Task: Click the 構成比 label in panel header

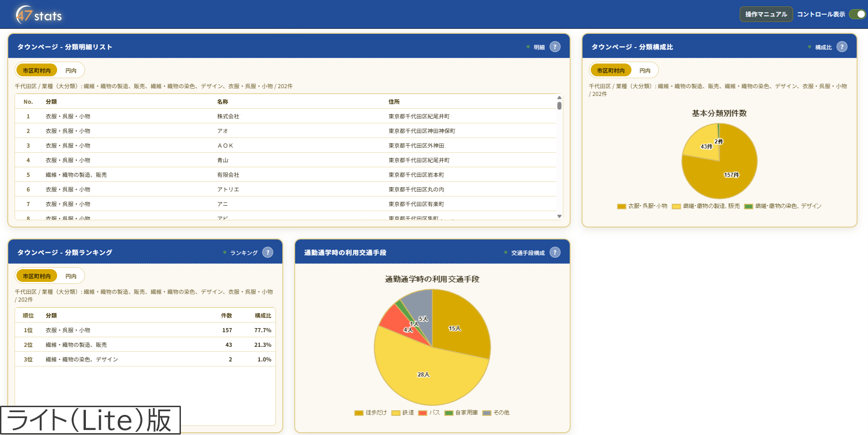Action: [x=823, y=47]
